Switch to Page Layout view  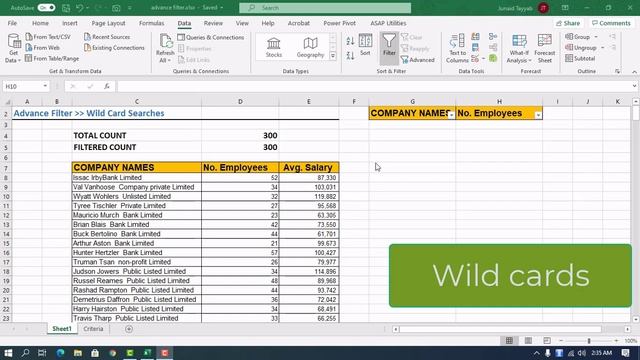pyautogui.click(x=528, y=340)
